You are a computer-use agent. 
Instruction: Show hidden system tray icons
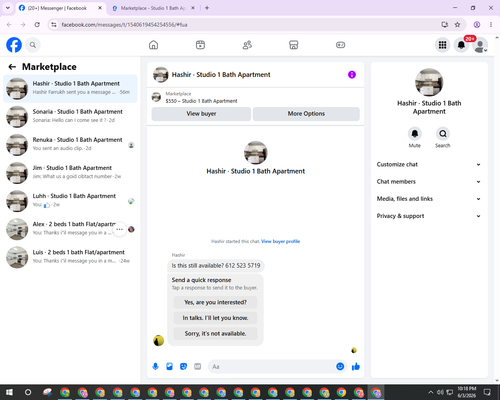point(431,392)
